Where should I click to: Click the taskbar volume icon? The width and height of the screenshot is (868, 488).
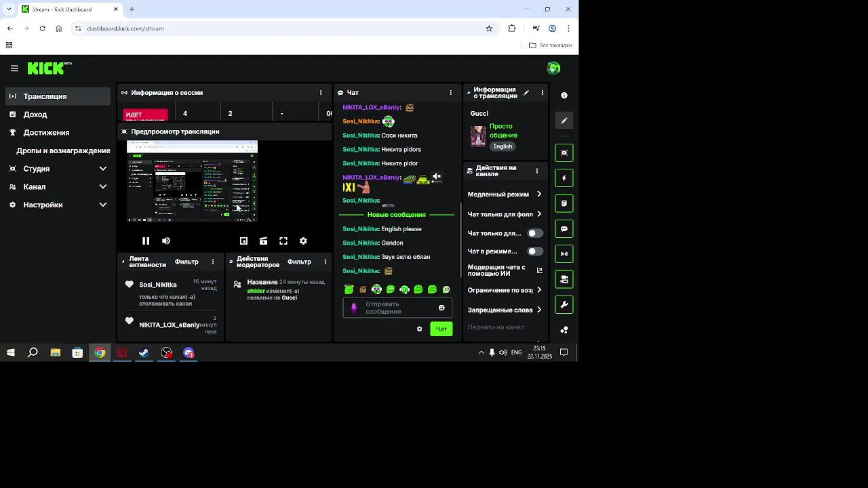click(502, 352)
